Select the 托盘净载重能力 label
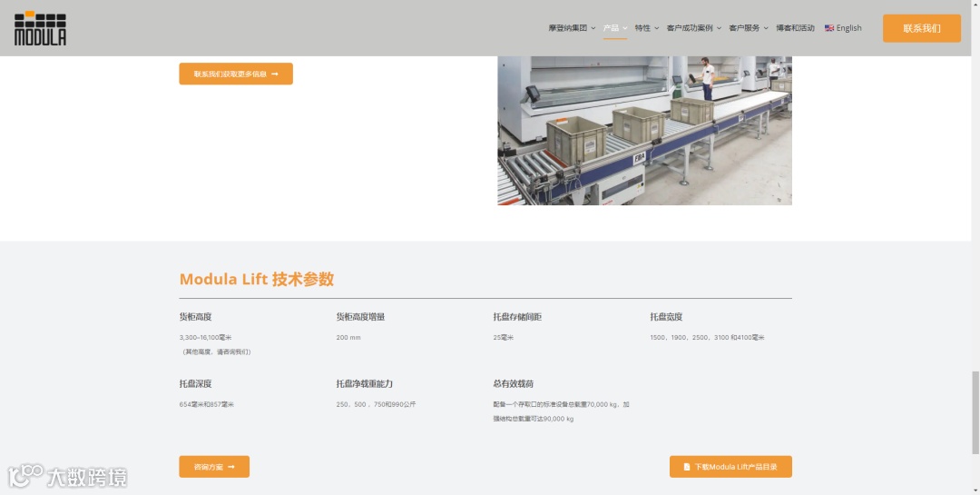The height and width of the screenshot is (495, 980). pos(365,383)
